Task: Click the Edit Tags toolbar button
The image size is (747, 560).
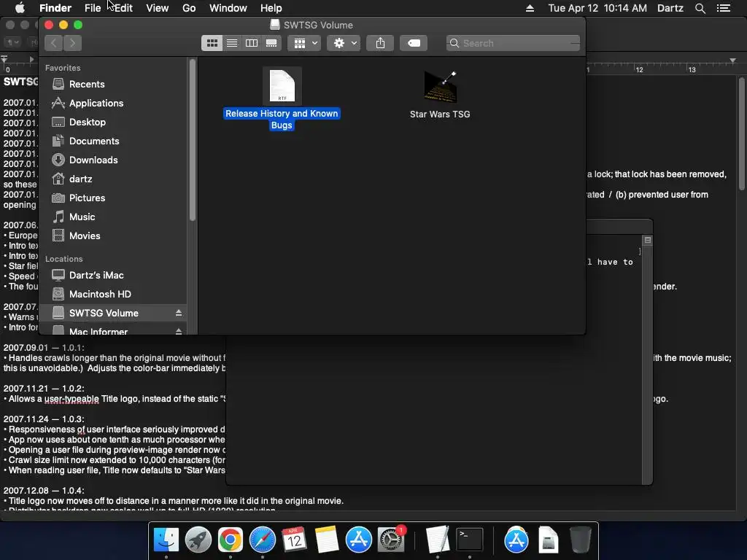Action: 414,43
